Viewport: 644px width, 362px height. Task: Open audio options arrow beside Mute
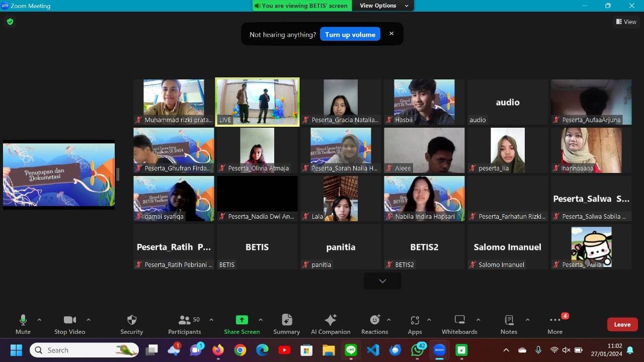coord(39,320)
